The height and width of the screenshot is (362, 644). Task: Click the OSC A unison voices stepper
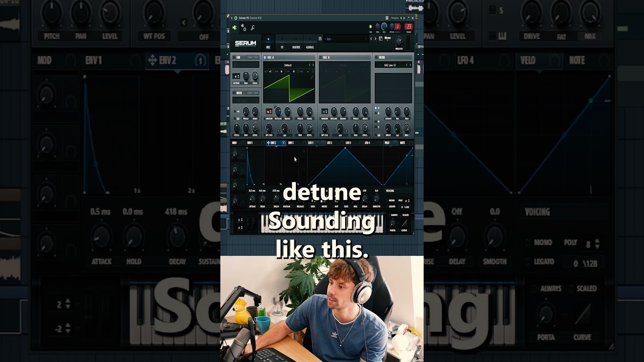point(269,111)
